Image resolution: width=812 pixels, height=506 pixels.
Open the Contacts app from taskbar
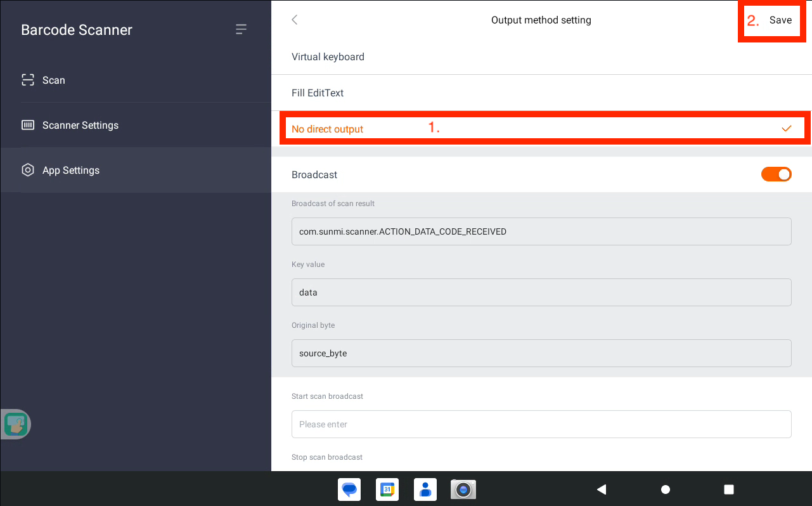[425, 490]
